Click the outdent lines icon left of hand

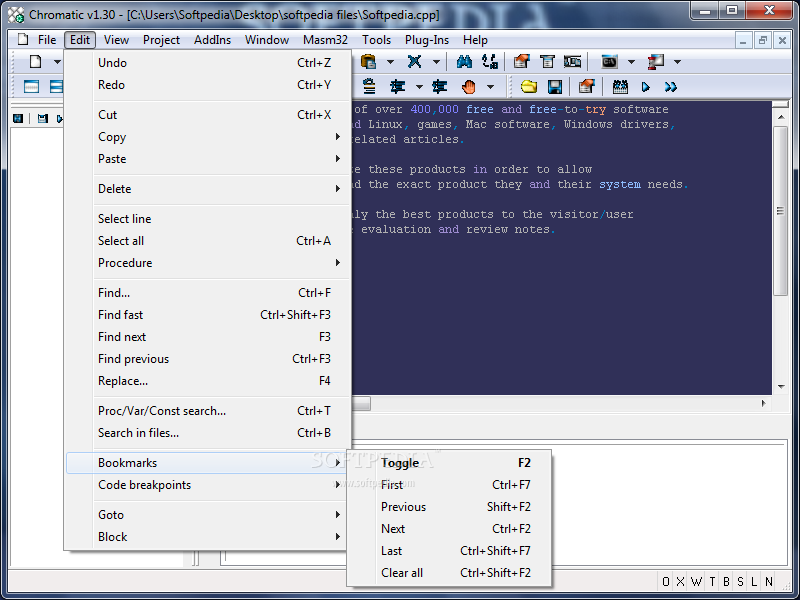439,87
